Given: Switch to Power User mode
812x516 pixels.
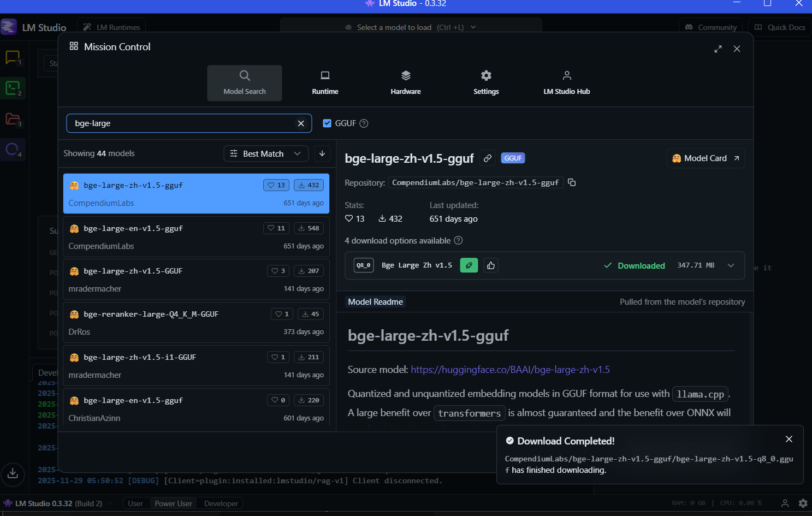Looking at the screenshot, I should click(x=173, y=503).
